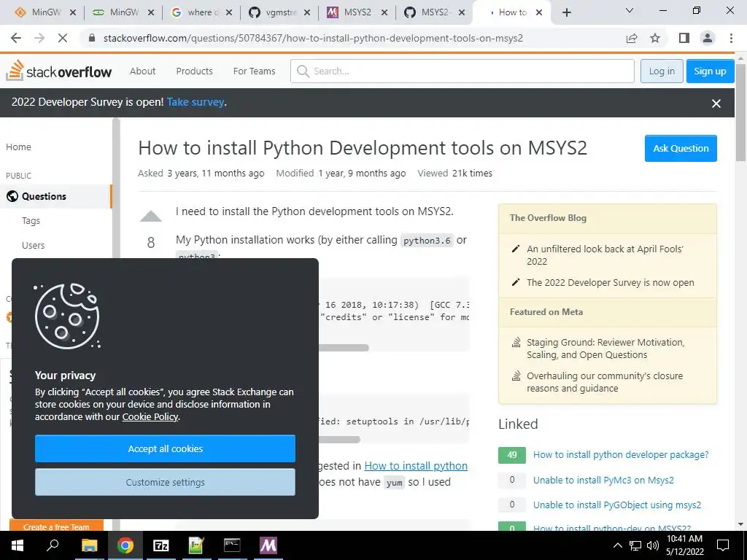The height and width of the screenshot is (560, 747).
Task: Open the Chrome profile avatar icon
Action: point(708,38)
